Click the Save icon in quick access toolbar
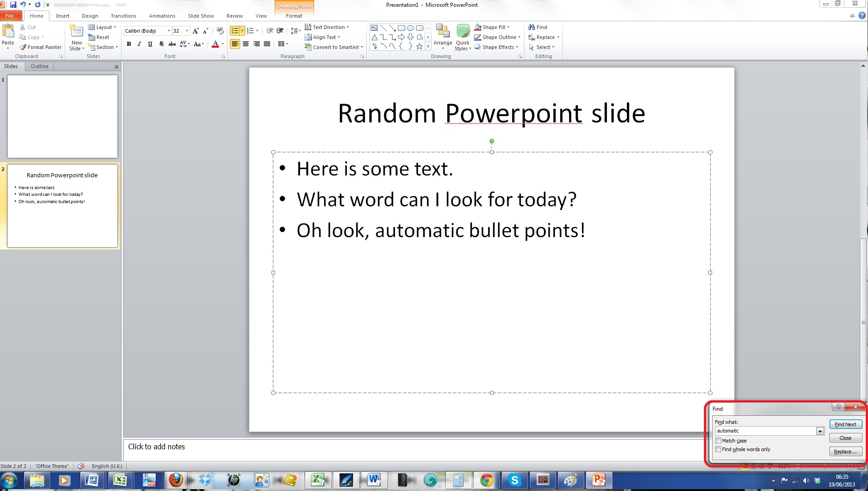Screen dimensions: 868x491 pos(13,5)
